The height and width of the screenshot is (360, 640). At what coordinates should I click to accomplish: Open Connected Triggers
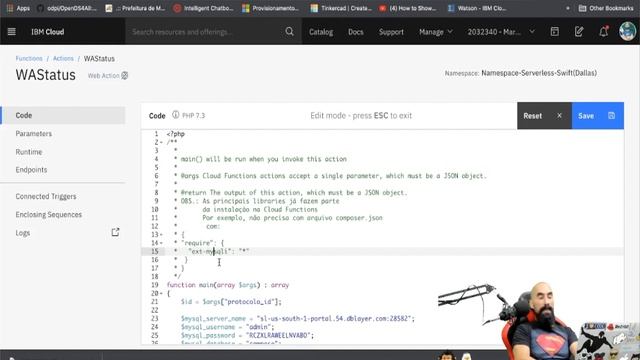pyautogui.click(x=46, y=196)
